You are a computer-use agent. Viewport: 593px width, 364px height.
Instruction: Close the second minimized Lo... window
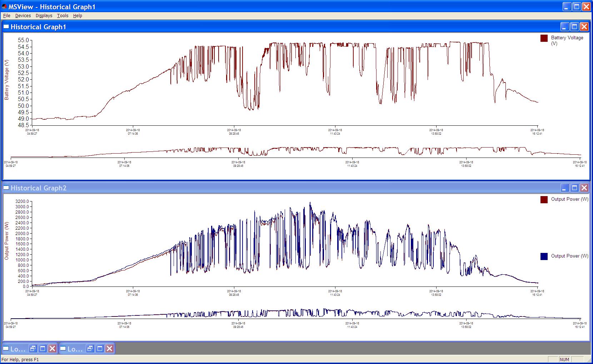coord(110,349)
